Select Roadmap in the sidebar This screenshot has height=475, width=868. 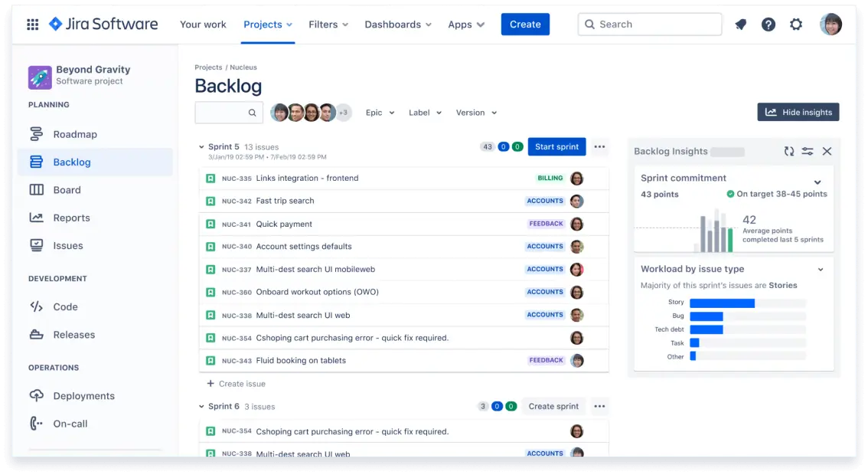coord(75,134)
